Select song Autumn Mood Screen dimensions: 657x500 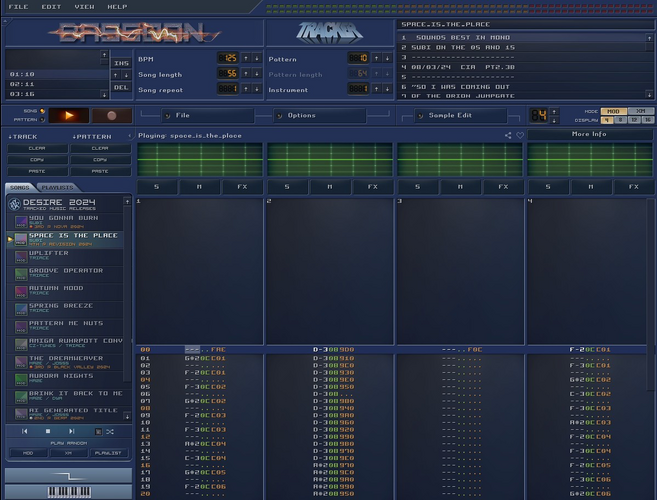pos(65,291)
